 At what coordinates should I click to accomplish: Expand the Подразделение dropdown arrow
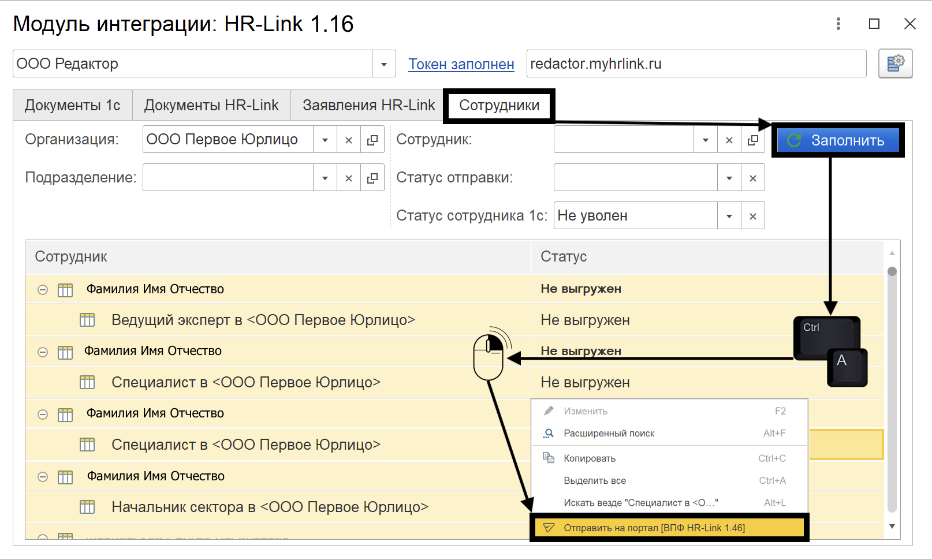(x=325, y=178)
